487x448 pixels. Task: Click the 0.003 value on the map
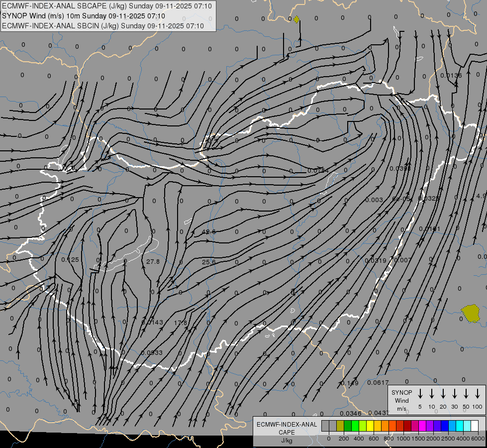tap(374, 200)
